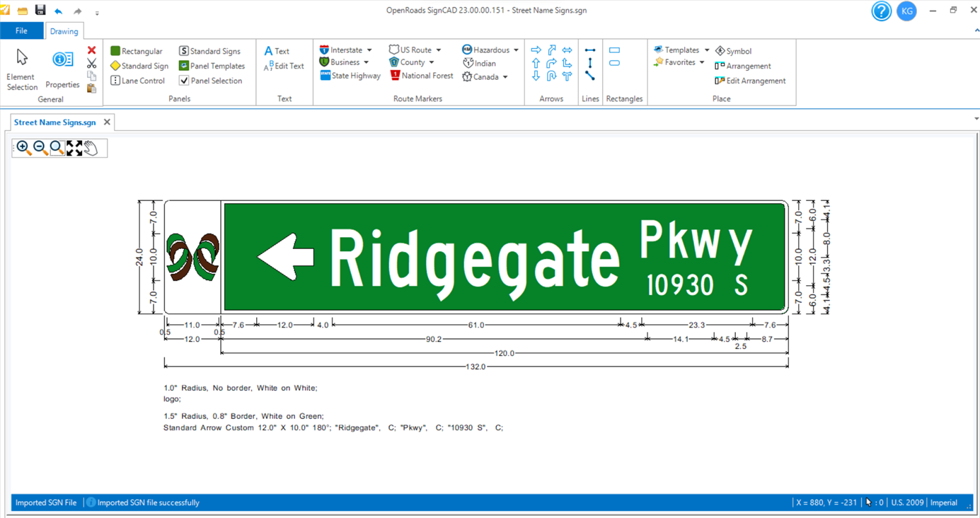Image resolution: width=980 pixels, height=518 pixels.
Task: Click the Save floppy disk icon
Action: coord(40,11)
